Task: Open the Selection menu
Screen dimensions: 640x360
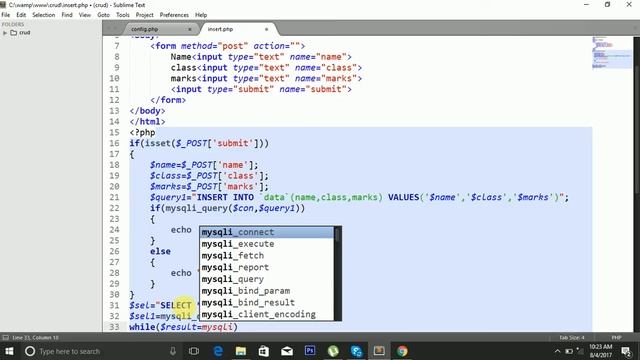Action: [44, 15]
